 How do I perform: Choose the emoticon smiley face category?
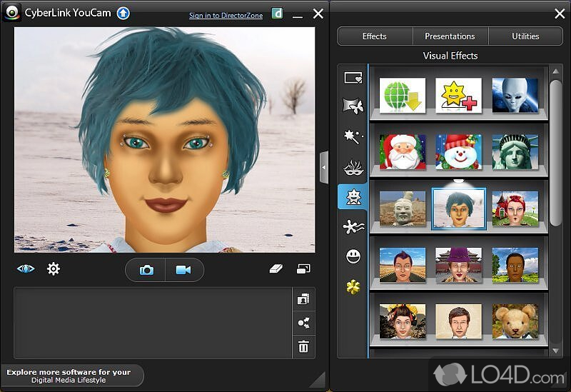click(353, 256)
